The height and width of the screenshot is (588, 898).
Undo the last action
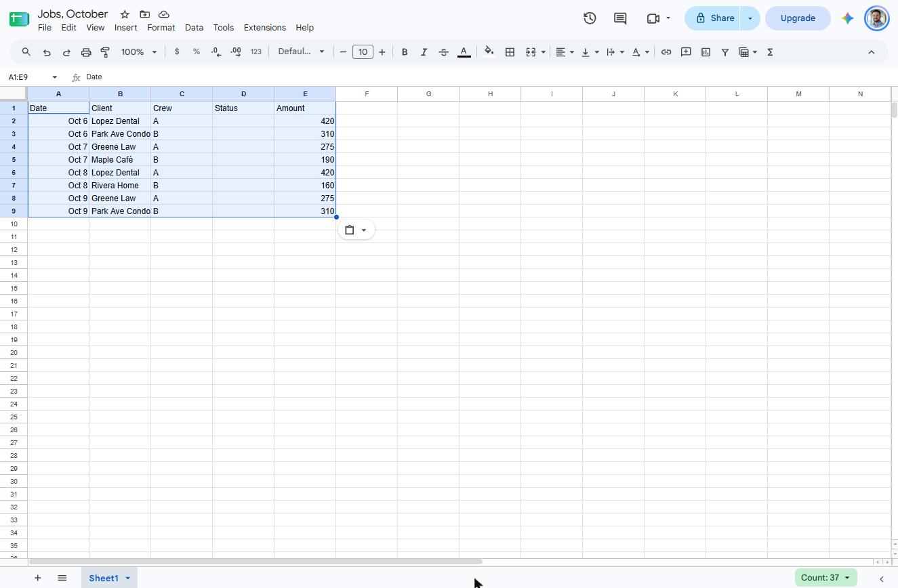point(47,52)
